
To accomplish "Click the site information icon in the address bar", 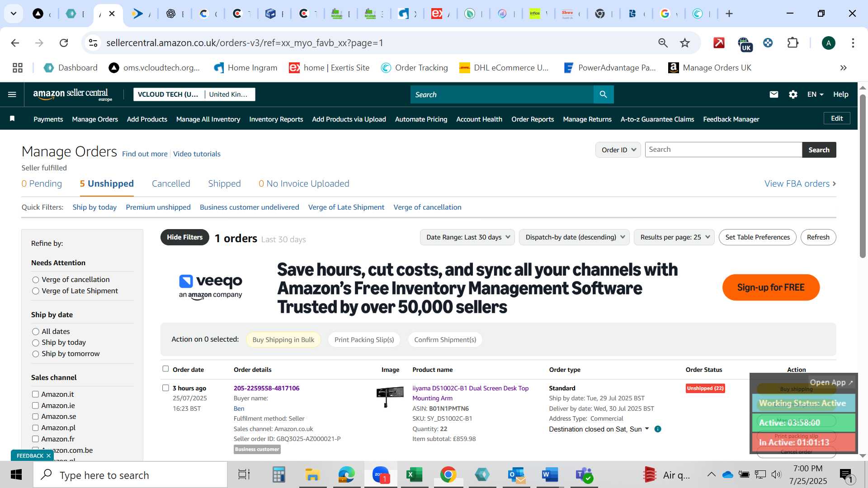I will (x=93, y=43).
